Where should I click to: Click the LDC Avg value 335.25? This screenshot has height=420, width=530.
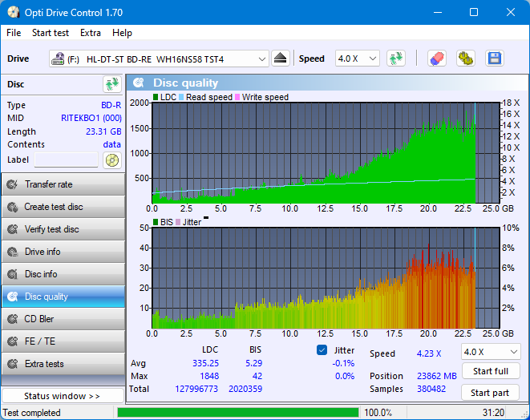(x=205, y=363)
